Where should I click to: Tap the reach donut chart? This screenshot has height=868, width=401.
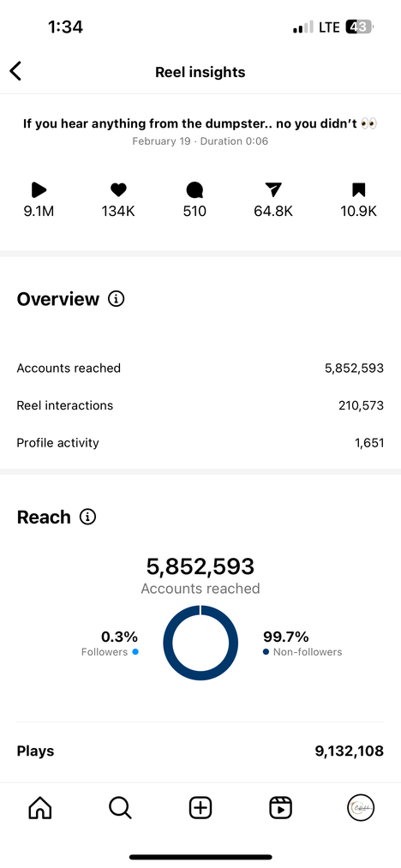[200, 643]
